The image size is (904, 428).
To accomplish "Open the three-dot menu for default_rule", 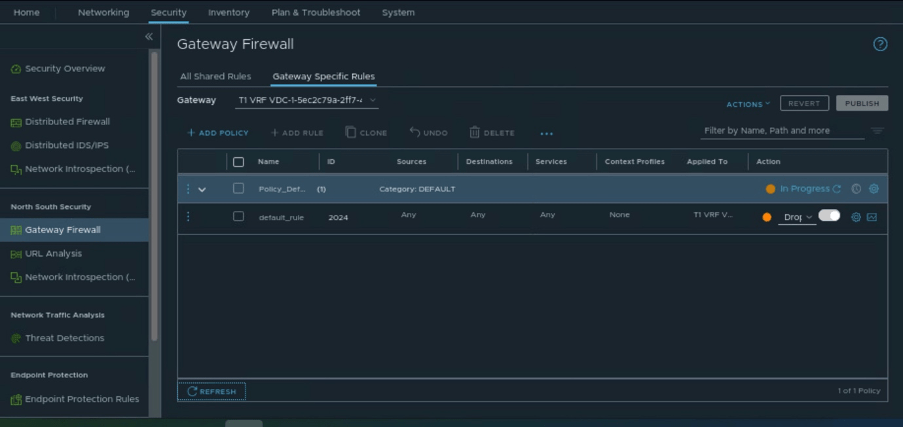I will [187, 216].
